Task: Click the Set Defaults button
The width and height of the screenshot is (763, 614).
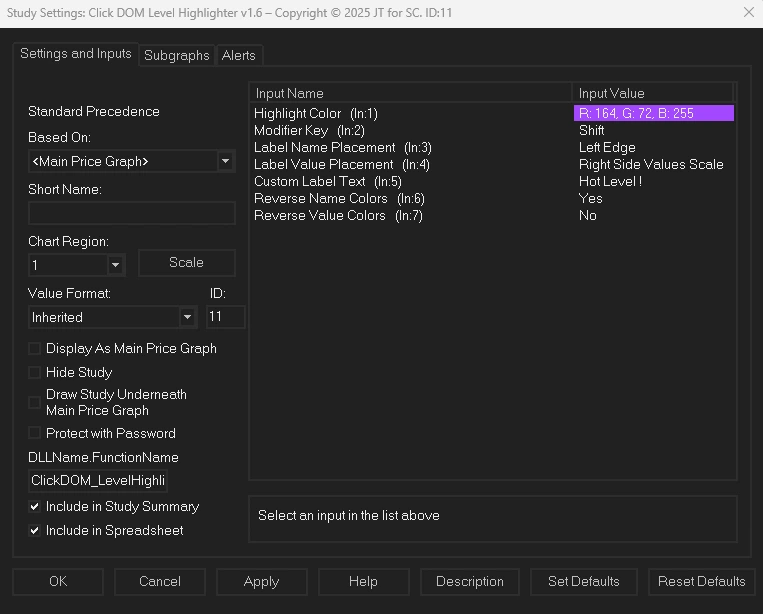Action: 583,581
